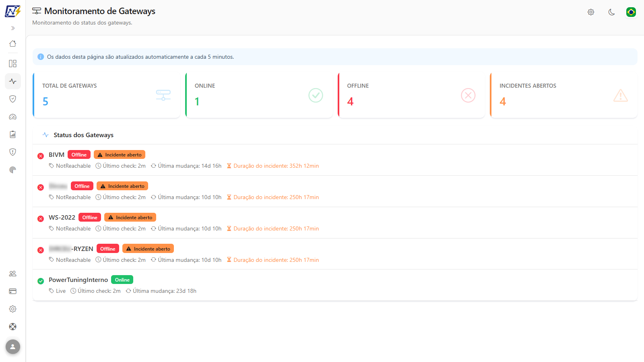
Task: Open the shield alert icon in sidebar
Action: 13,152
